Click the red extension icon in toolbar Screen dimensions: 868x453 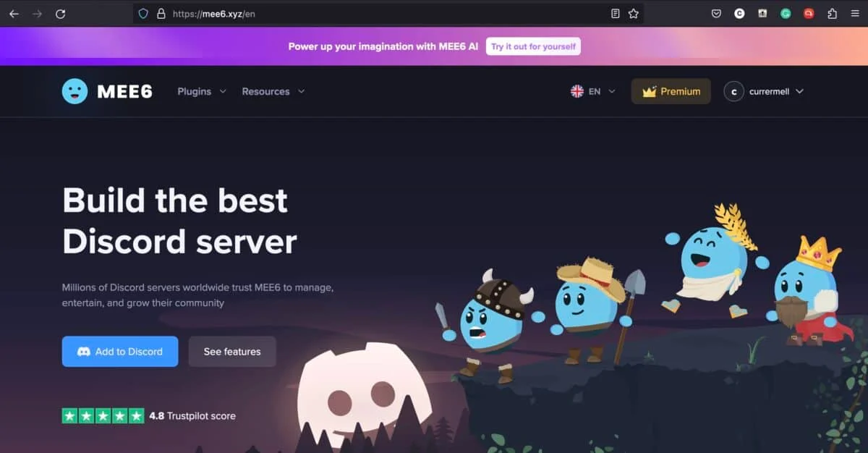coord(809,13)
